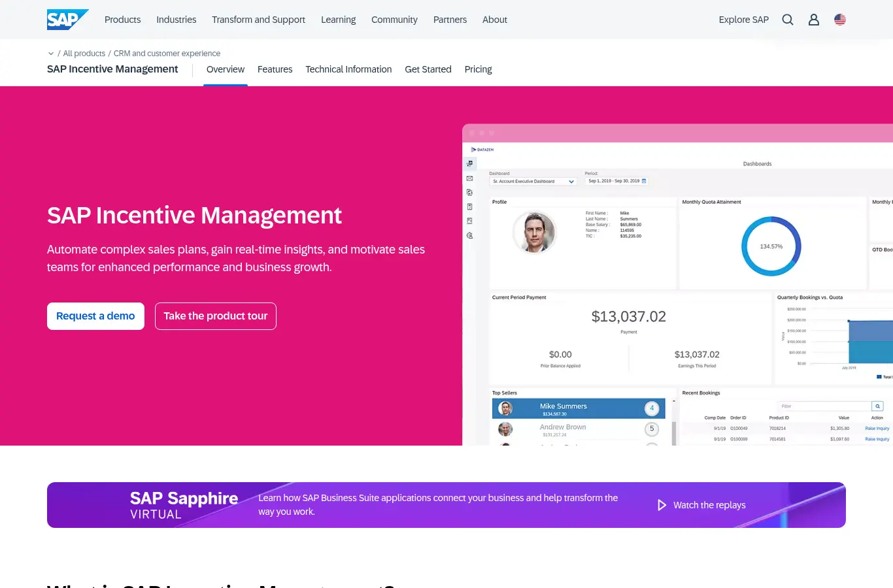Expand the breadcrumb chevron before All products
The height and width of the screenshot is (588, 893).
[x=51, y=54]
